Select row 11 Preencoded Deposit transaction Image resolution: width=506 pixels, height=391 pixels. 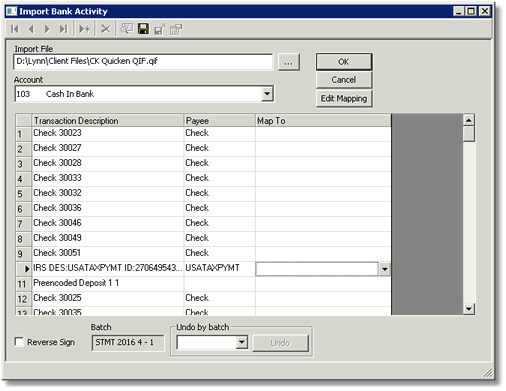[203, 284]
